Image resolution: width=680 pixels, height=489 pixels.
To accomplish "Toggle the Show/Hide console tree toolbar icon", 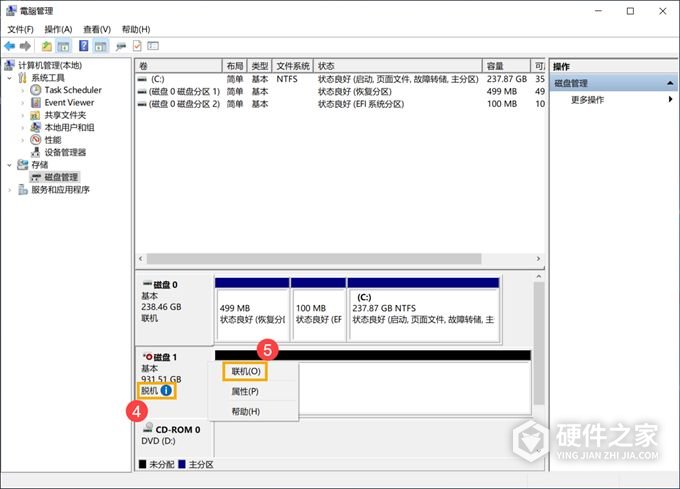I will [63, 46].
